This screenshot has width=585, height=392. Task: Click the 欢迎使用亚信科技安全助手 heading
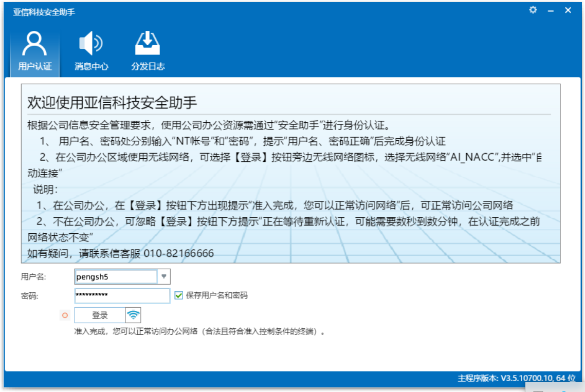pos(112,102)
